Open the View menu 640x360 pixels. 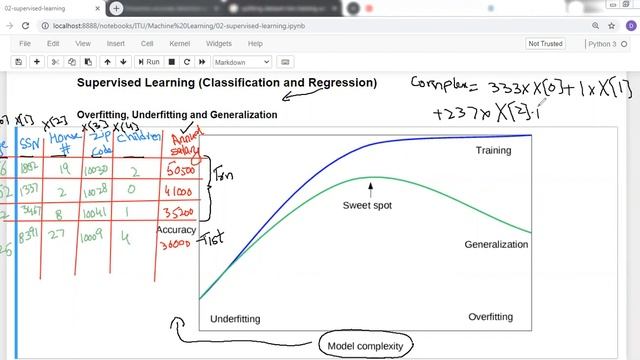[x=83, y=44]
